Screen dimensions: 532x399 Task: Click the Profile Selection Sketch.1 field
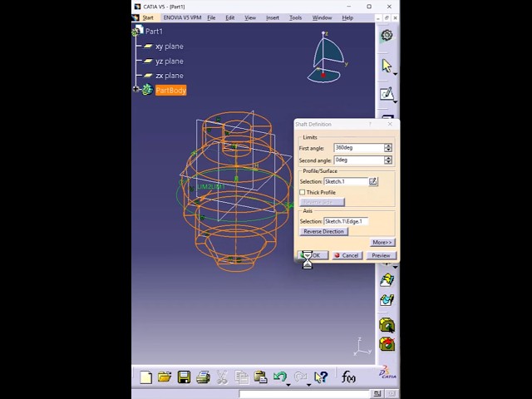click(x=346, y=181)
